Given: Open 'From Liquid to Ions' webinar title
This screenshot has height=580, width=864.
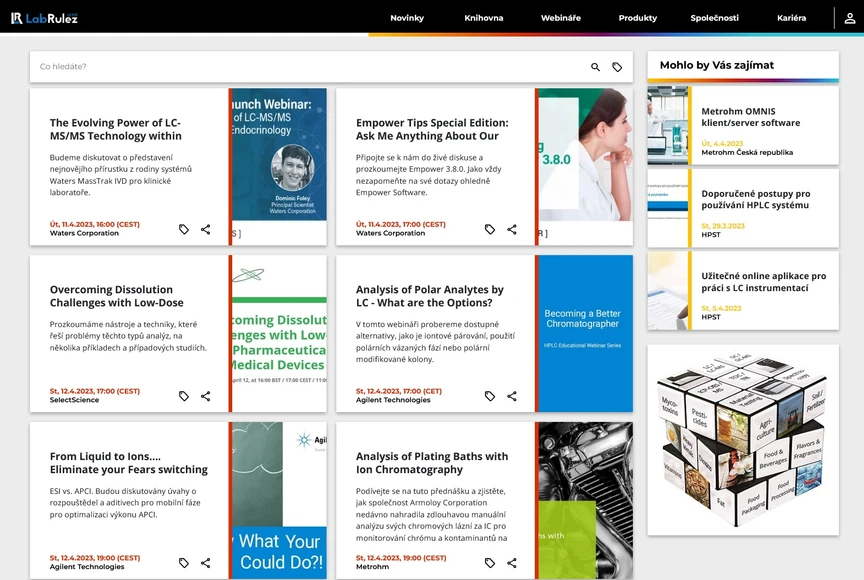Looking at the screenshot, I should [x=129, y=463].
